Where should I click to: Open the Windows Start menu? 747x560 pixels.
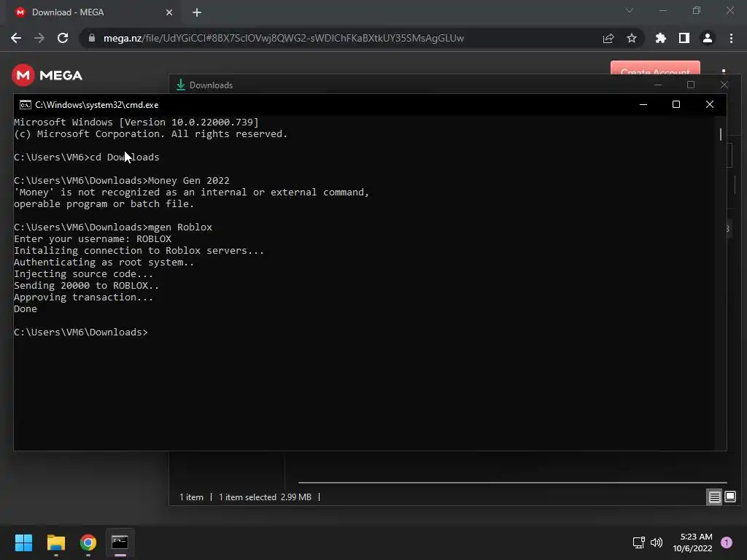click(23, 542)
